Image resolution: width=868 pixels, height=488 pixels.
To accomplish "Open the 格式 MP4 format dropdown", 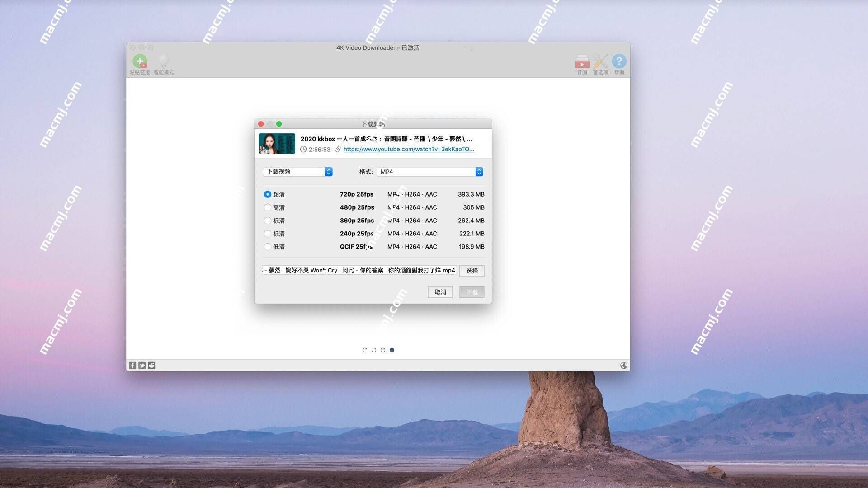I will pyautogui.click(x=430, y=172).
